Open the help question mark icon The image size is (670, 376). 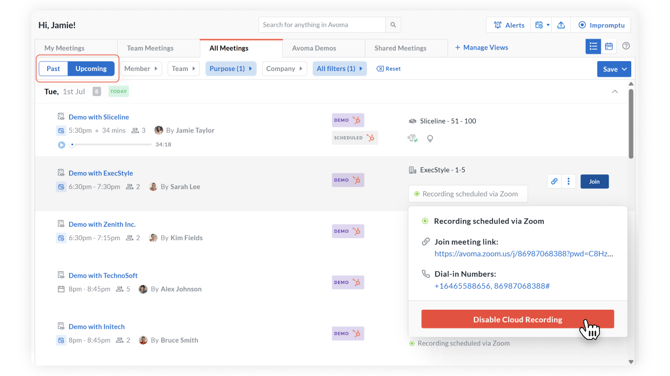626,46
